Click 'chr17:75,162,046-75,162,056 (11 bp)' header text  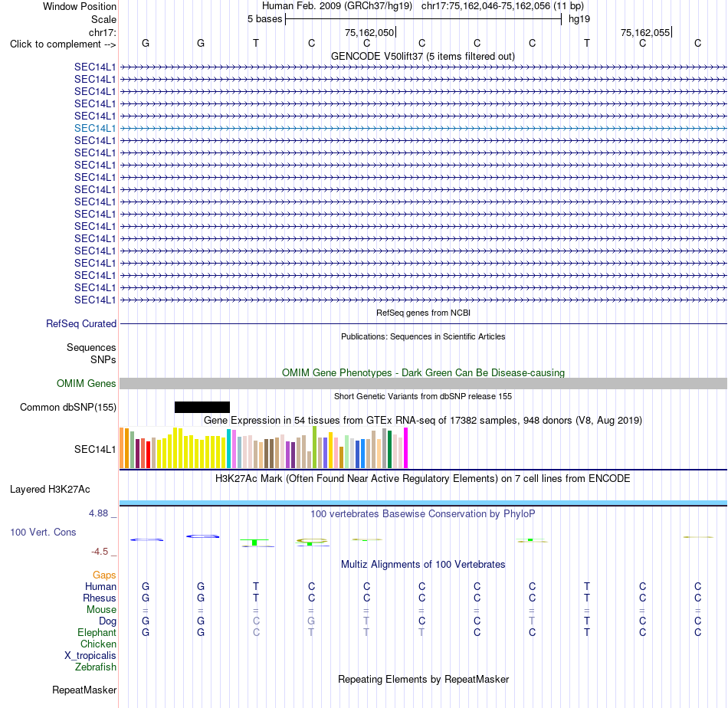click(503, 6)
